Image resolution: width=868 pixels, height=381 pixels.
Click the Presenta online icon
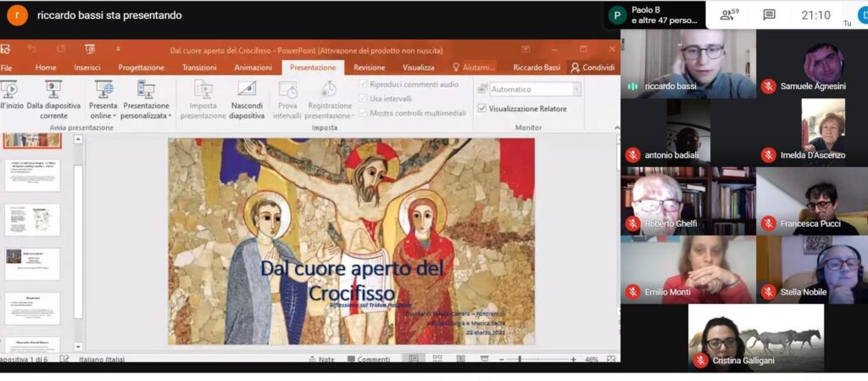103,88
